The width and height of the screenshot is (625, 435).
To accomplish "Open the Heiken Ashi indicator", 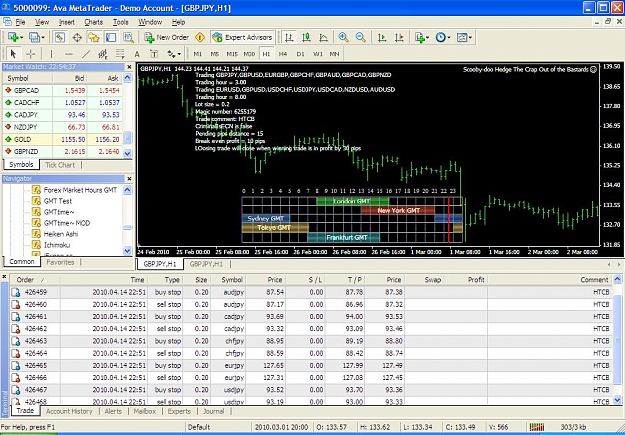I will (x=61, y=234).
